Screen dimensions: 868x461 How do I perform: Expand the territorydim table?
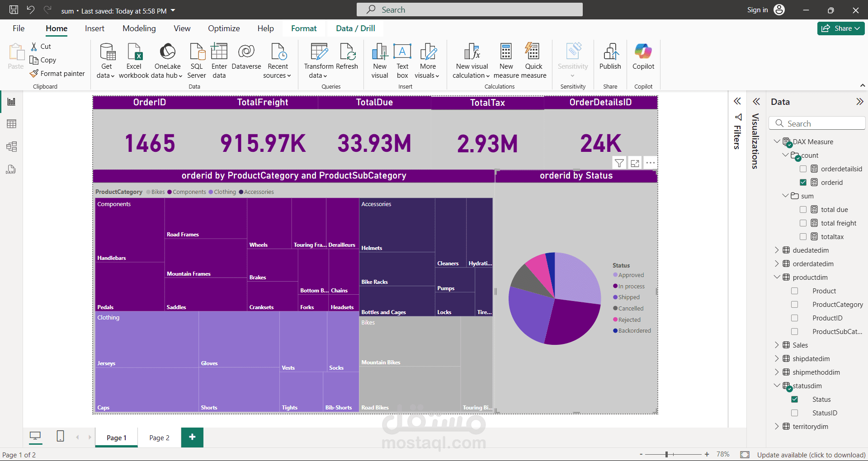(x=777, y=426)
